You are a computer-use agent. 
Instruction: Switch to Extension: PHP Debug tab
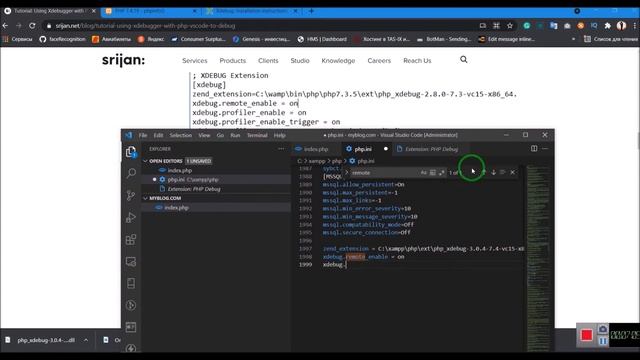click(x=431, y=149)
